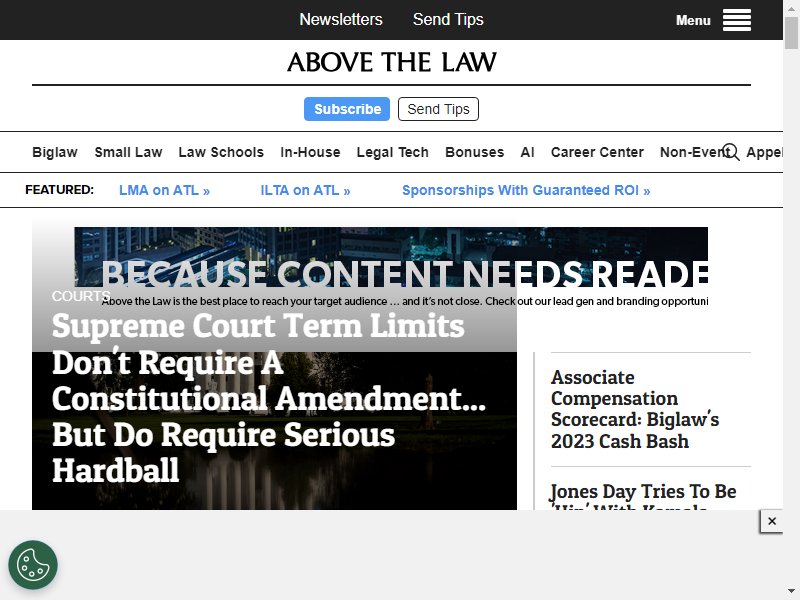This screenshot has width=800, height=600.
Task: Click the search magnifier icon
Action: pyautogui.click(x=731, y=152)
